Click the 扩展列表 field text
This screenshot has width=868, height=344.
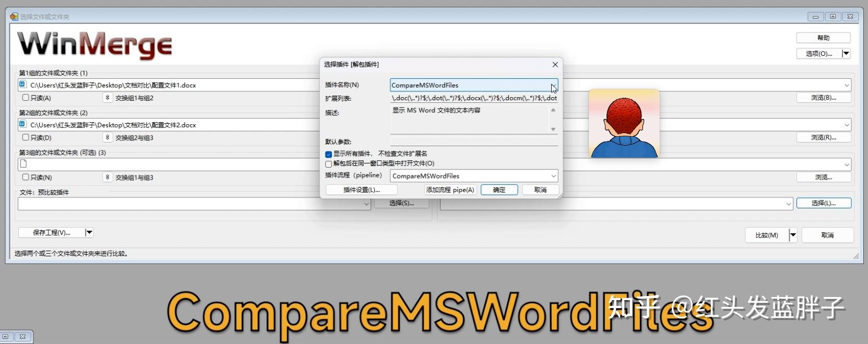click(x=474, y=98)
